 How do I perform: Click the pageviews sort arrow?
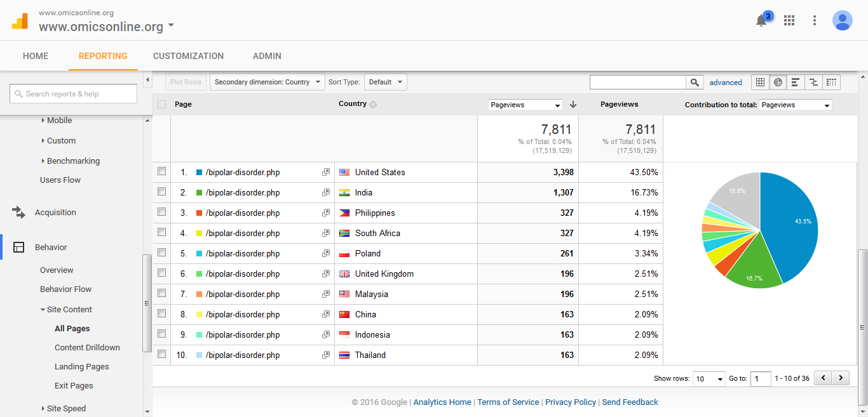[x=573, y=105]
